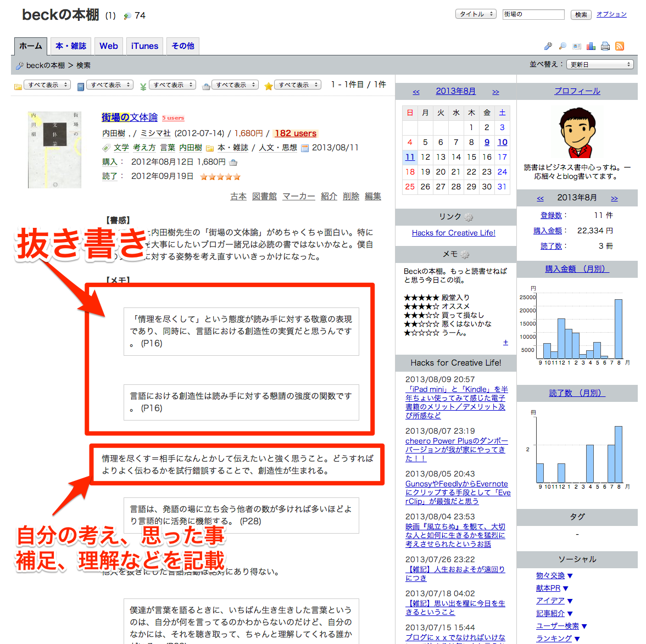Viewport: 646px width, 644px height.
Task: Click the 編集 edit link for the book
Action: coord(372,197)
